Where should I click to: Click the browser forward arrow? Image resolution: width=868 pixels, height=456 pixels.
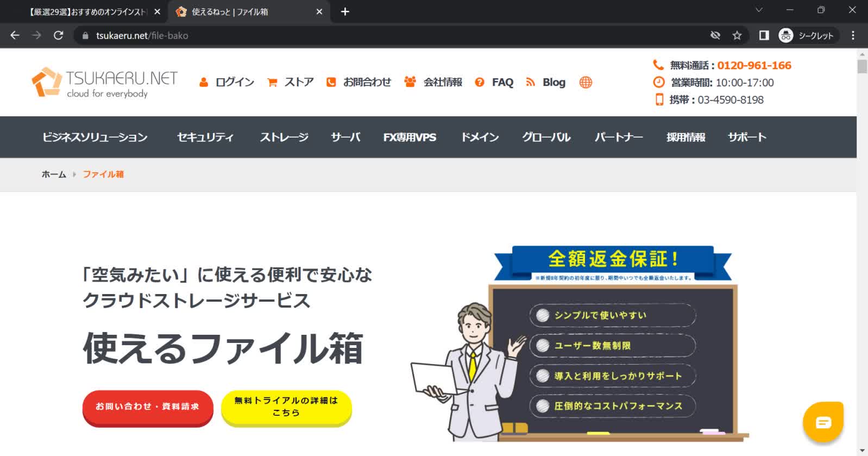click(36, 35)
